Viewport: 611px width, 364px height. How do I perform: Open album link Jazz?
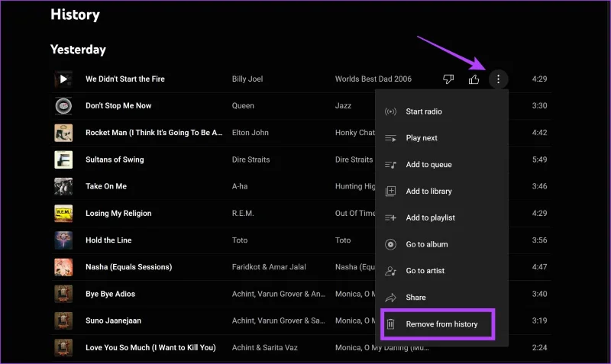[x=343, y=106]
